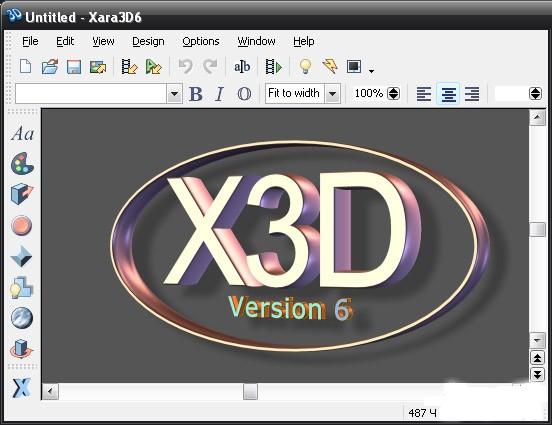Open the Texture options sphere icon
The width and height of the screenshot is (552, 425).
click(22, 318)
